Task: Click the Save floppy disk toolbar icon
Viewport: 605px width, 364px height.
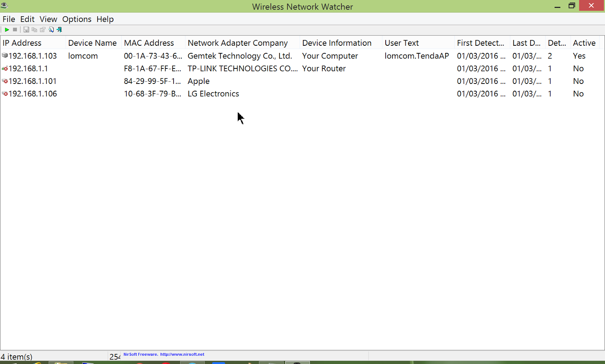Action: 26,29
